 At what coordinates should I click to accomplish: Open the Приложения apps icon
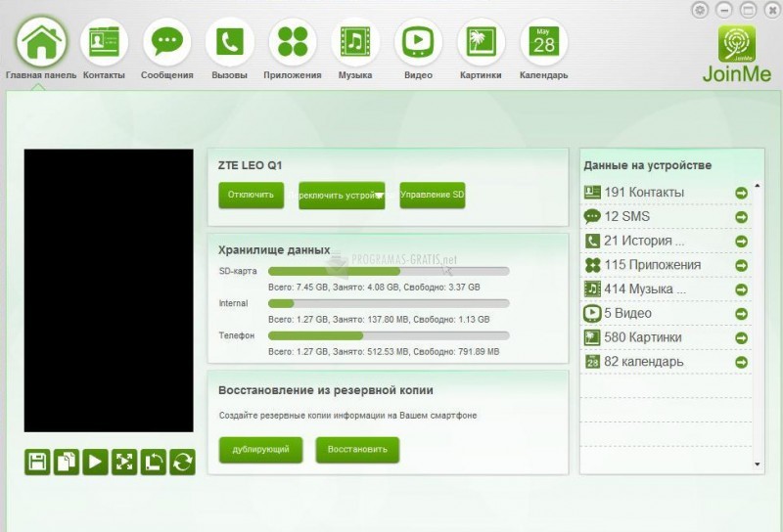pyautogui.click(x=293, y=42)
